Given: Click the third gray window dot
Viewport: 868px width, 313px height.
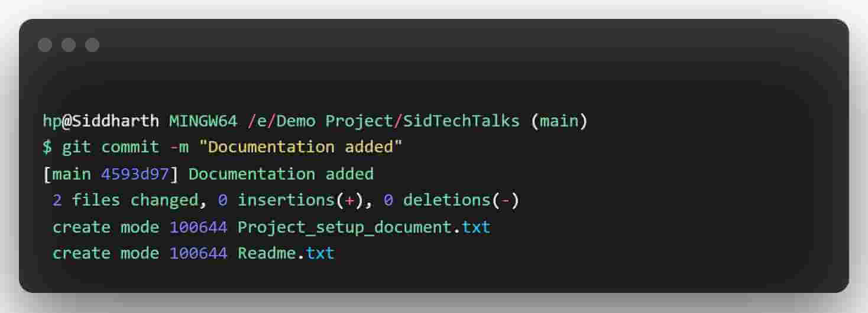Looking at the screenshot, I should pos(92,45).
